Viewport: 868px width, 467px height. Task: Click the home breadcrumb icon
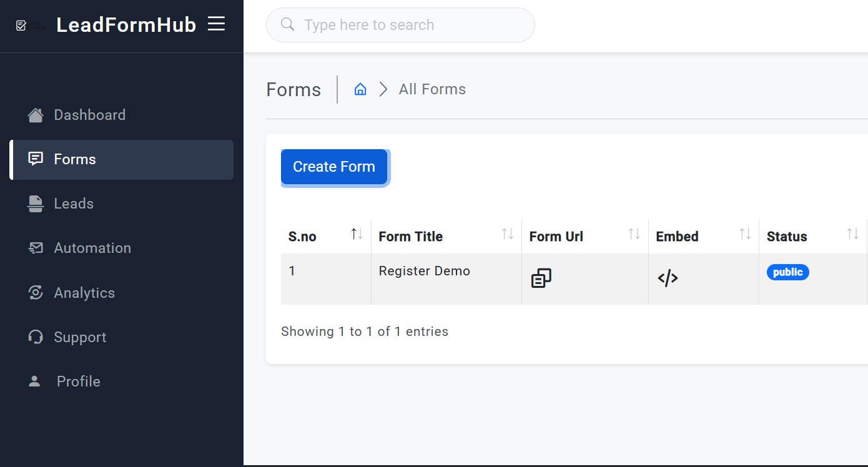(x=360, y=89)
